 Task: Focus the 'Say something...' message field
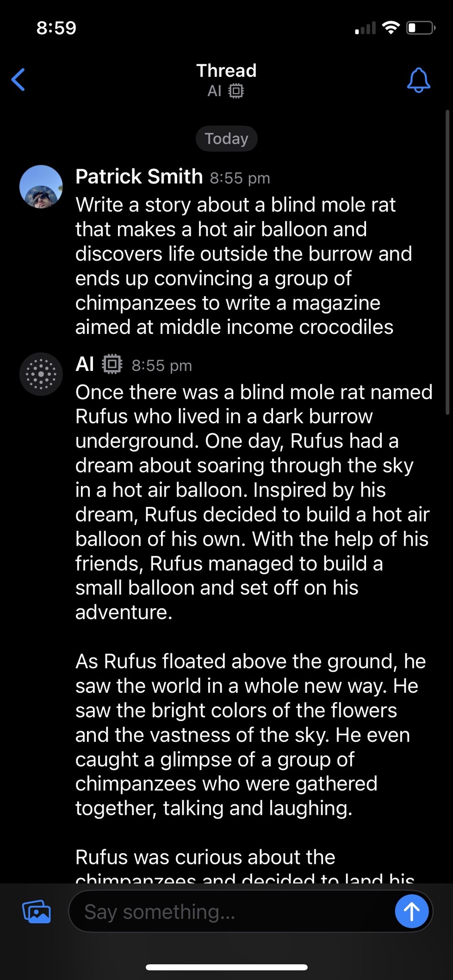click(x=231, y=912)
